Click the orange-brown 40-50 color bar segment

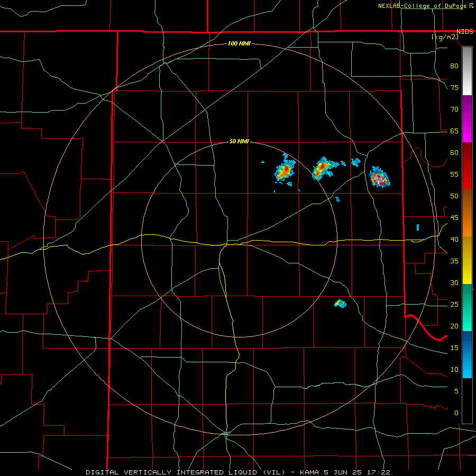(467, 213)
